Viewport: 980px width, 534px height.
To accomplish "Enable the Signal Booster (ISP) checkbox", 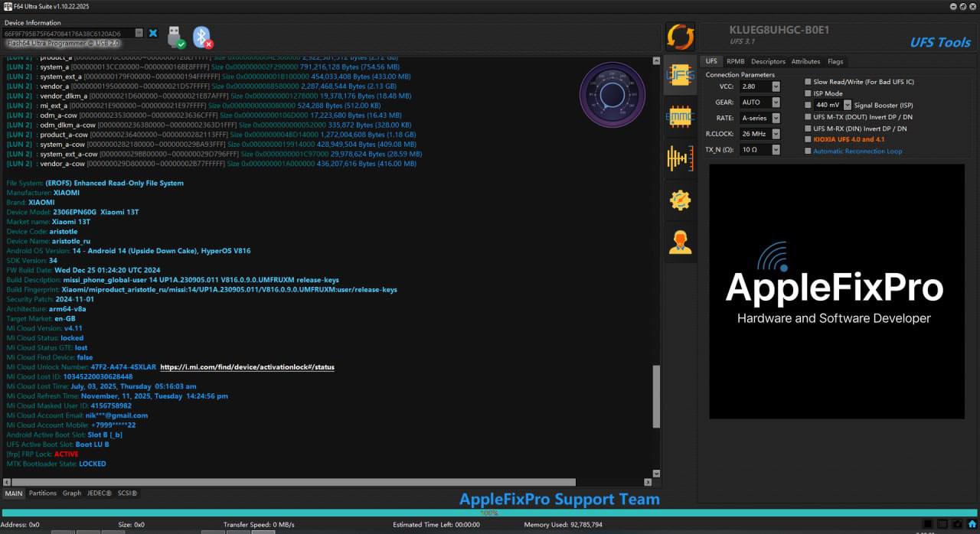I will pos(808,105).
